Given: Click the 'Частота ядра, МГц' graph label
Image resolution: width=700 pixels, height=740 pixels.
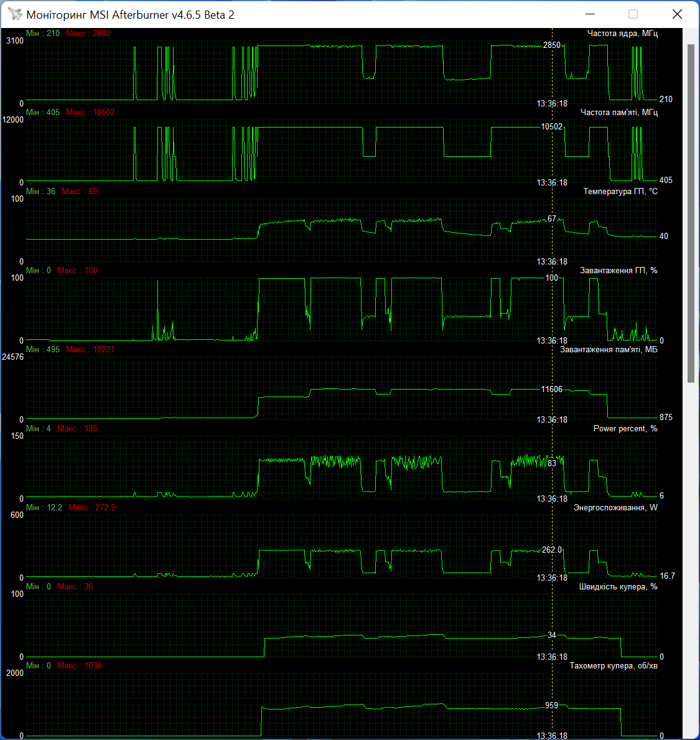Looking at the screenshot, I should click(x=622, y=34).
